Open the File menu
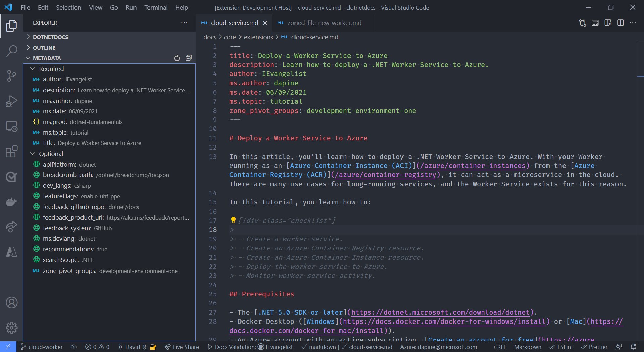The width and height of the screenshot is (644, 352). pyautogui.click(x=25, y=7)
